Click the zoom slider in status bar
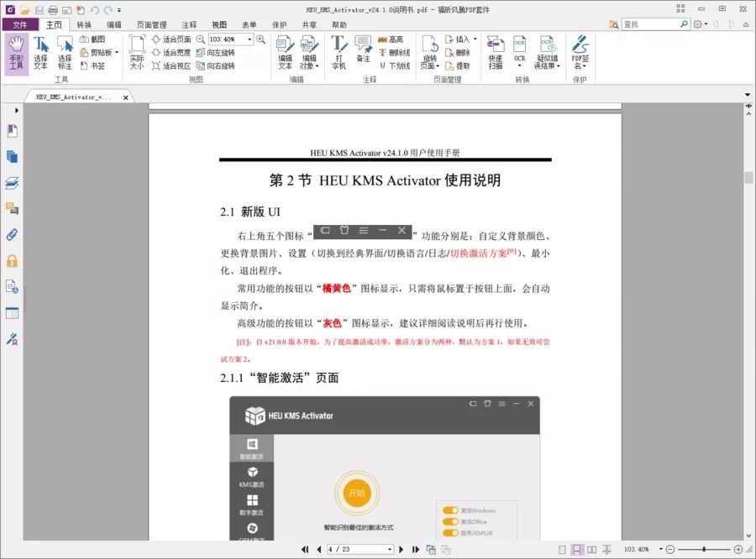 click(x=702, y=550)
